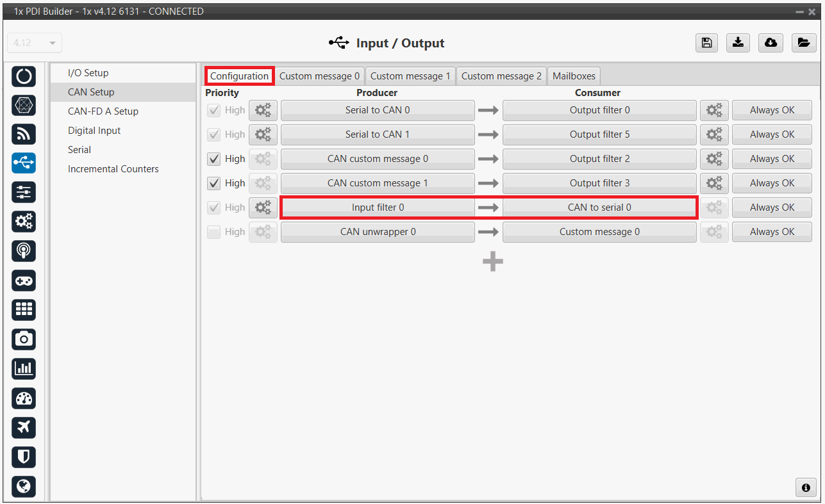This screenshot has width=825, height=504.
Task: Click the cloud upload icon
Action: tap(771, 43)
